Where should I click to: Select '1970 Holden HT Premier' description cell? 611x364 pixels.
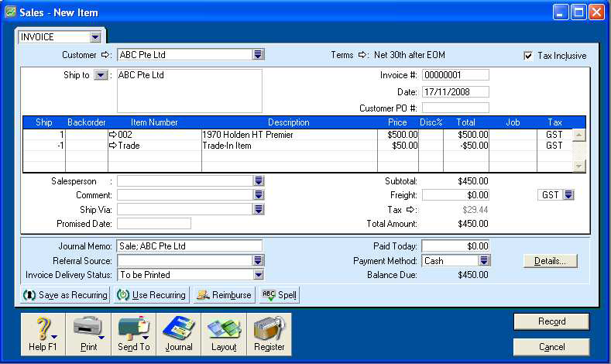[289, 135]
